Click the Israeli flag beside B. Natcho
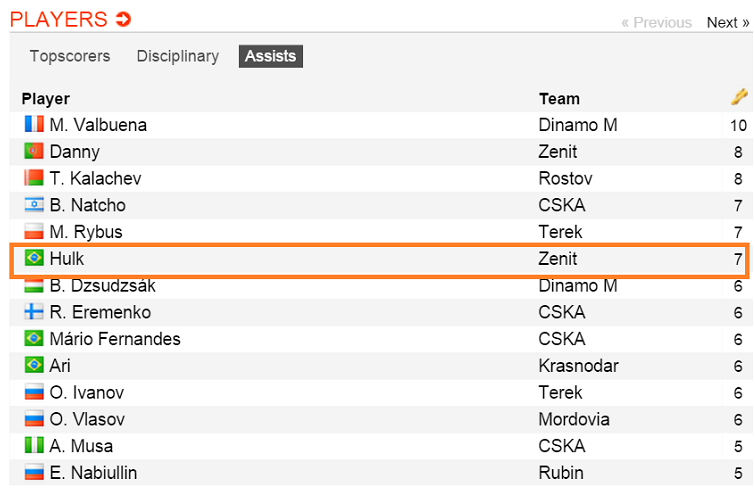This screenshot has width=755, height=488. coord(34,205)
